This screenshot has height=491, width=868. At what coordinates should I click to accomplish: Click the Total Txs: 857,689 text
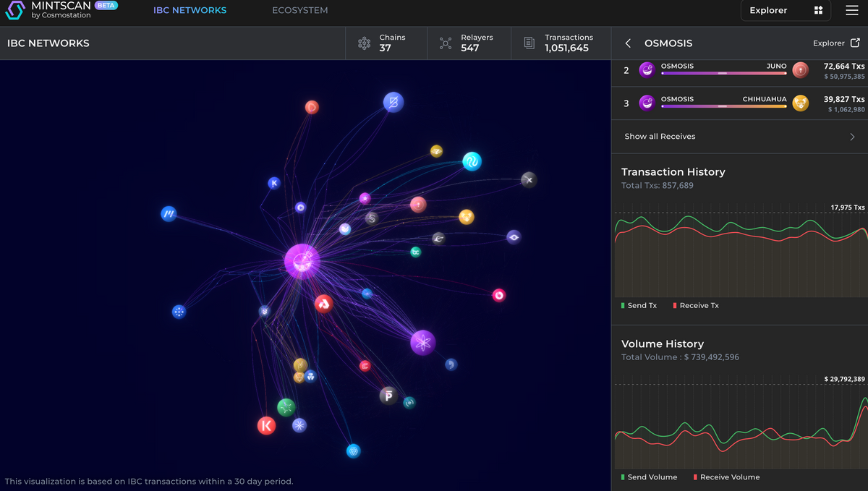[658, 186]
